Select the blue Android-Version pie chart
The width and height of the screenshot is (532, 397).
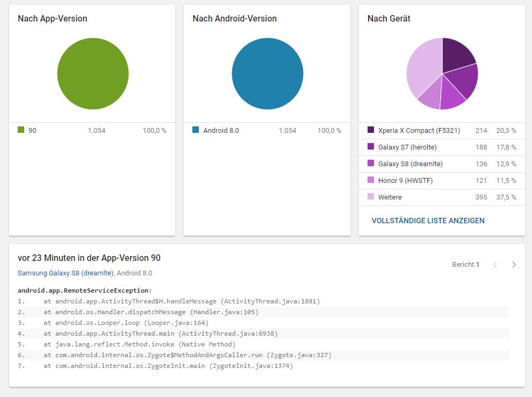[x=268, y=74]
